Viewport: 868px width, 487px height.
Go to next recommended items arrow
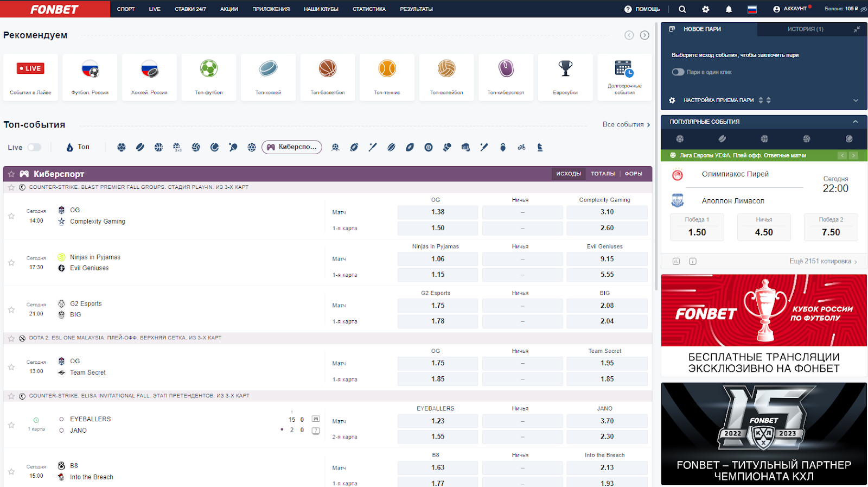pyautogui.click(x=644, y=35)
